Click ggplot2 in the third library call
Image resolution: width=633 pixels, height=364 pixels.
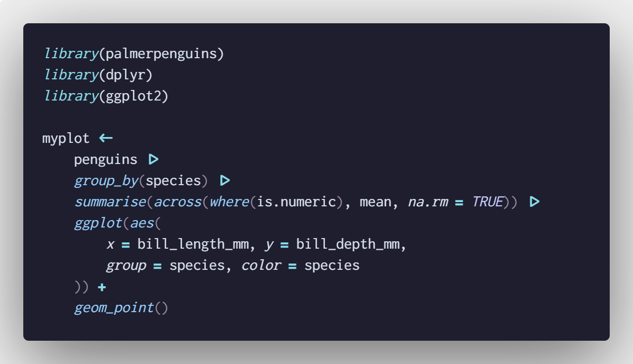tap(133, 96)
